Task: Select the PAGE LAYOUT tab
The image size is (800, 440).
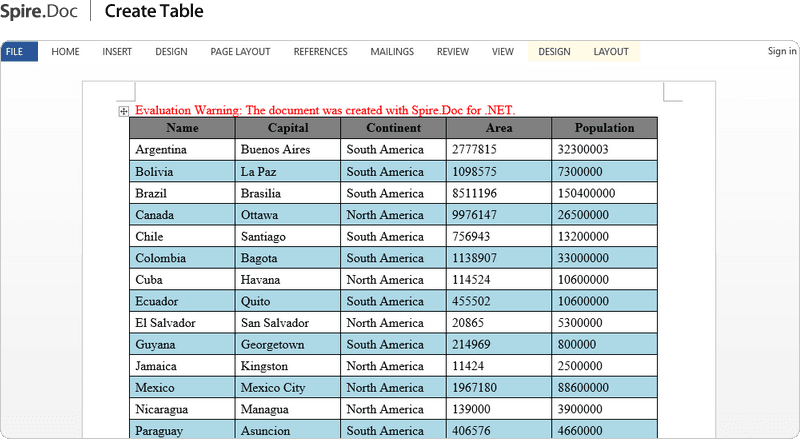Action: coord(240,52)
